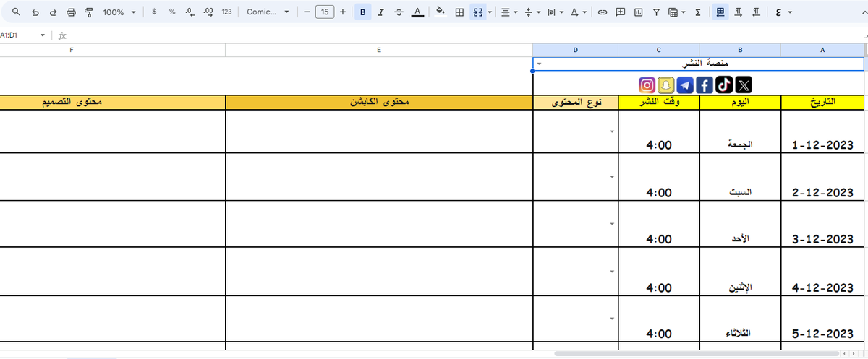Open dropdown in منصة النشر merged cell
Image resolution: width=868 pixels, height=359 pixels.
click(x=540, y=64)
